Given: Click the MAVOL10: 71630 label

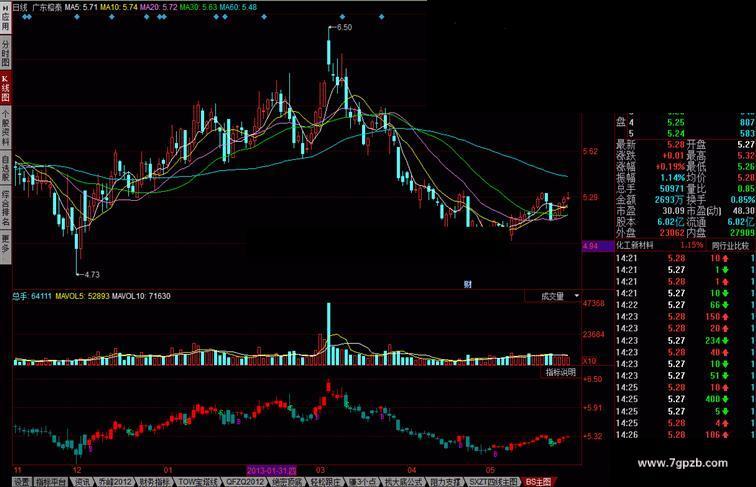Looking at the screenshot, I should [x=141, y=296].
